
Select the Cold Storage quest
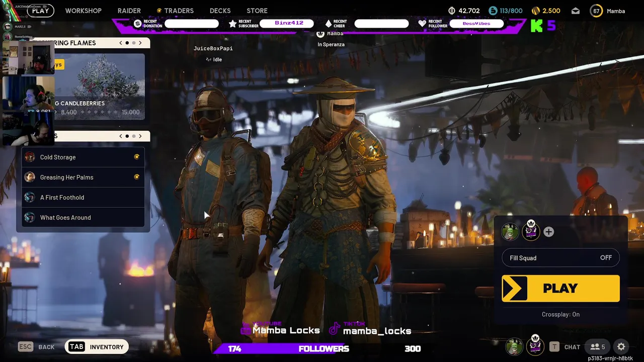click(x=83, y=157)
